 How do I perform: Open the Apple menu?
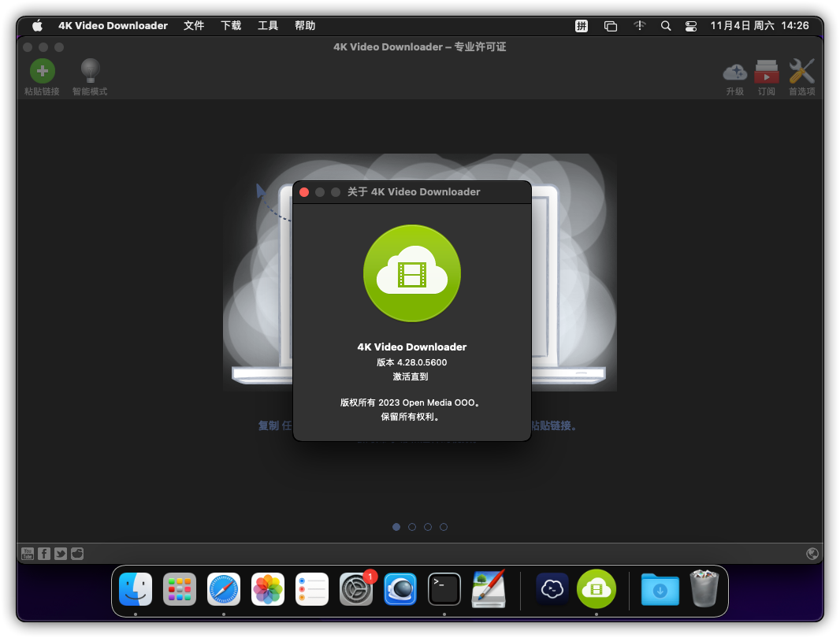point(37,26)
